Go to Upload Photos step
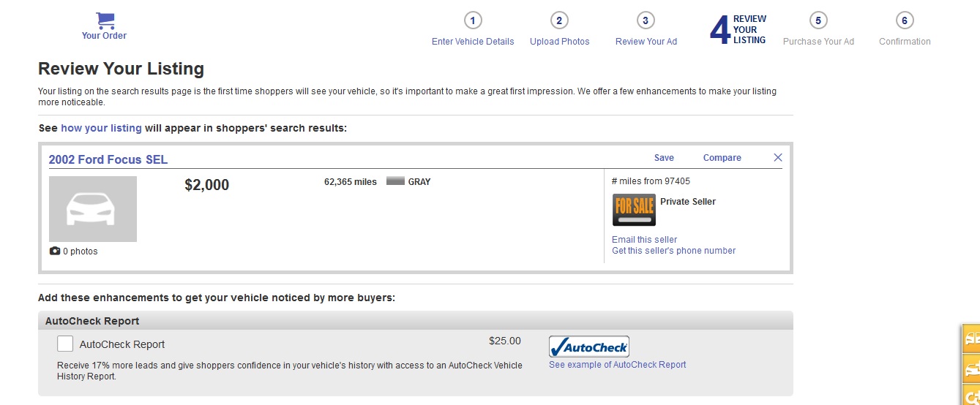This screenshot has height=405, width=980. (x=559, y=42)
